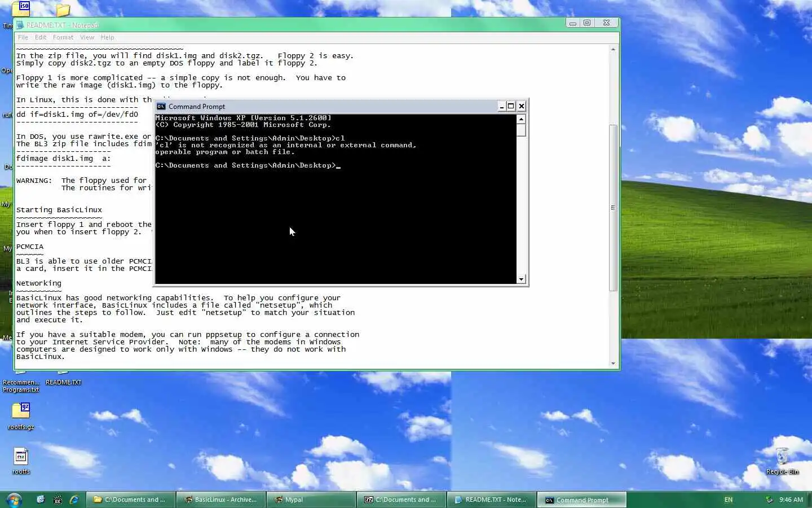Click the Windows Start orb
This screenshot has height=508, width=812.
point(14,500)
